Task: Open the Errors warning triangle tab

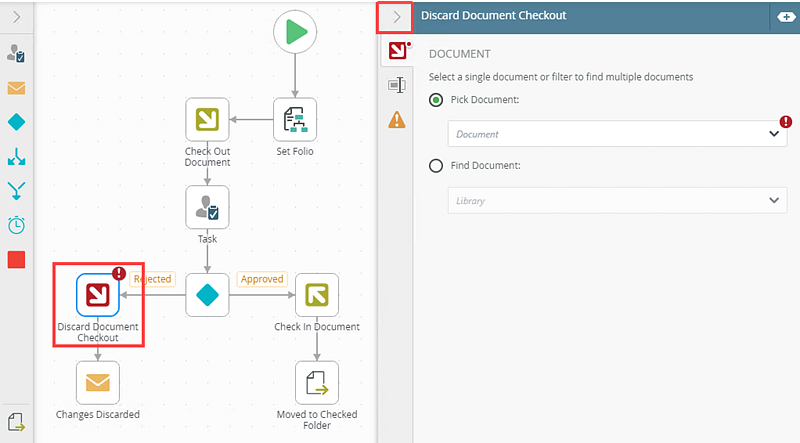Action: pyautogui.click(x=397, y=120)
